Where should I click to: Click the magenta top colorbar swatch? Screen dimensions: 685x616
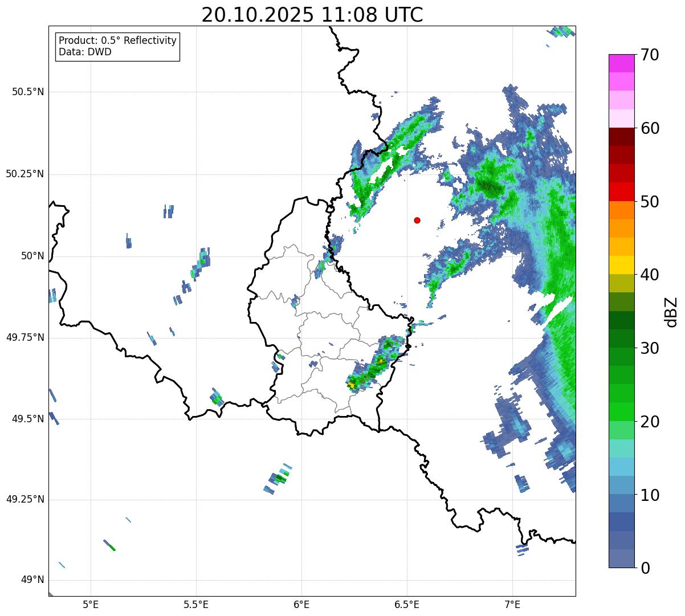point(622,63)
